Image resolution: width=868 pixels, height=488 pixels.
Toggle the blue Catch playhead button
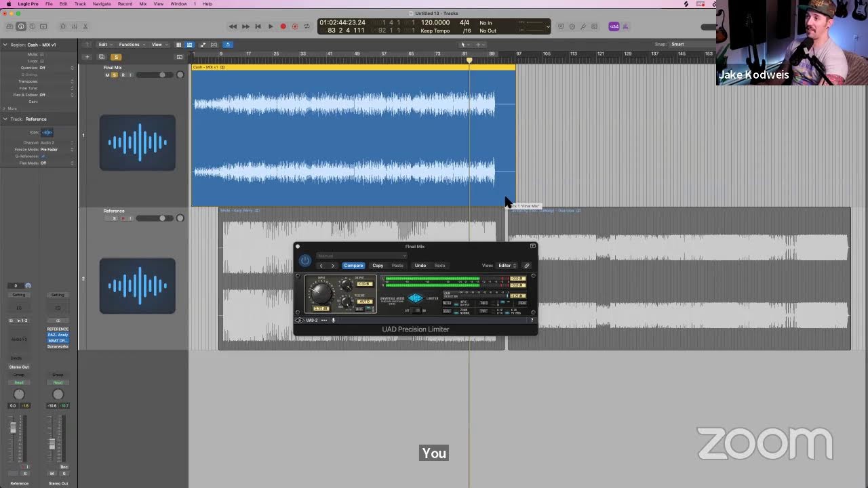tap(228, 45)
